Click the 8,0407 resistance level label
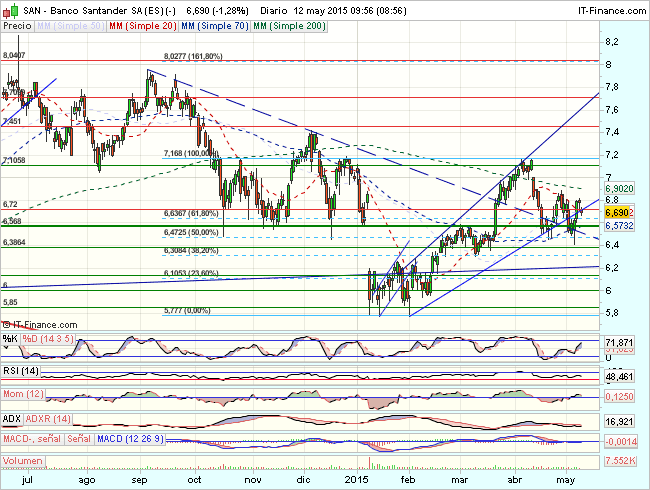This screenshot has width=650, height=490. click(x=14, y=55)
